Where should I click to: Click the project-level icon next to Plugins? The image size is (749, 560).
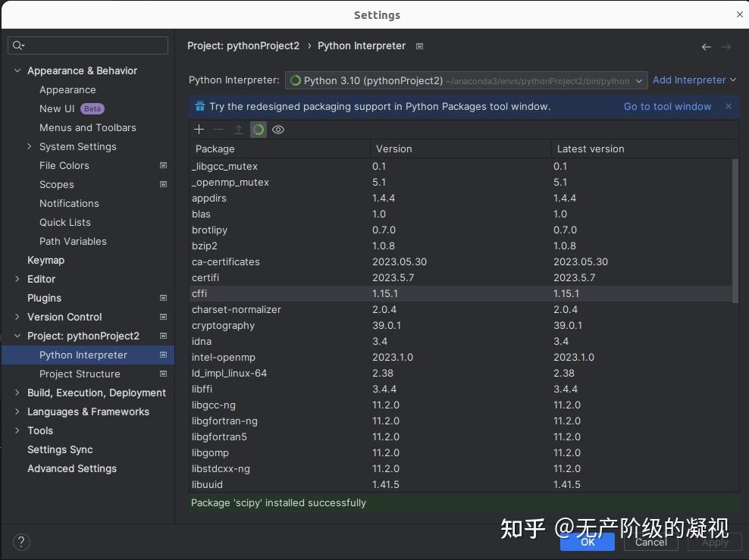point(163,298)
